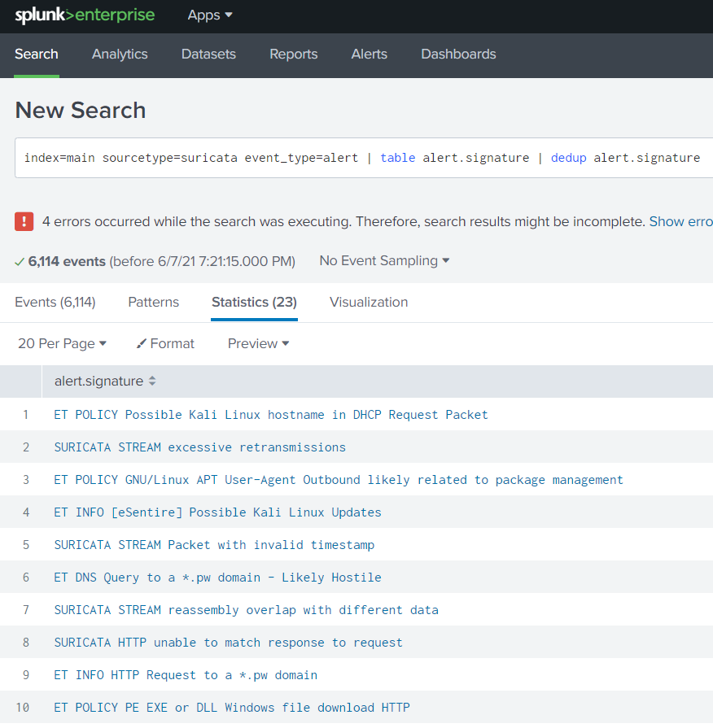Open the Kali Linux DHCP Request alert signature
713x728 pixels.
(271, 414)
